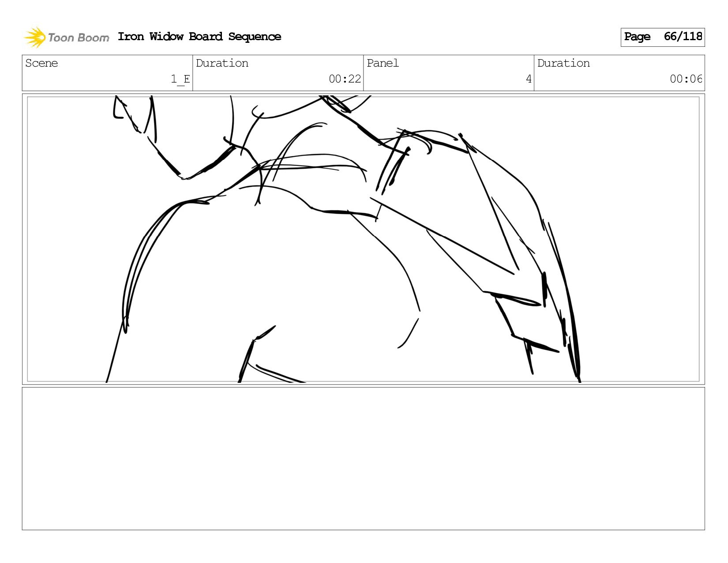Click the Panel label
728x563 pixels.
pyautogui.click(x=383, y=63)
